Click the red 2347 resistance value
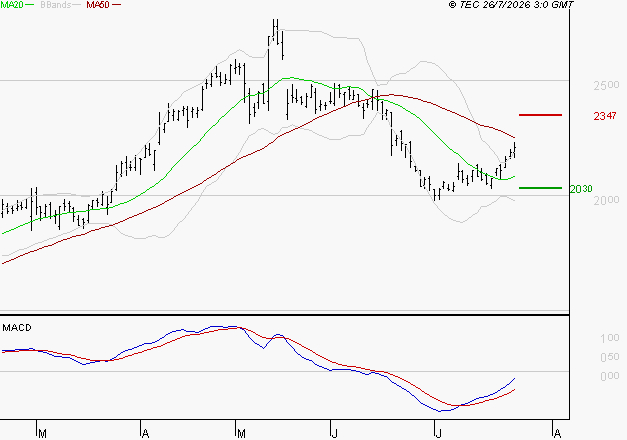 point(605,116)
